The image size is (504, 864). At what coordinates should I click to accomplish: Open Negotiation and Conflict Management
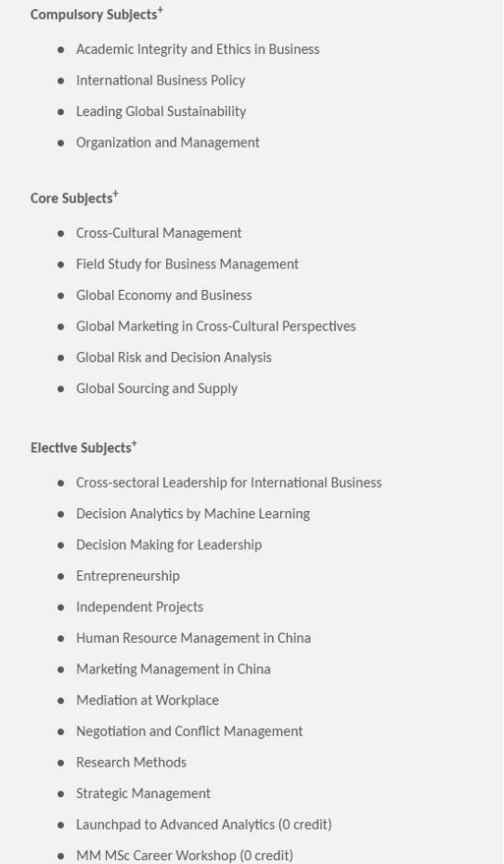pos(189,731)
